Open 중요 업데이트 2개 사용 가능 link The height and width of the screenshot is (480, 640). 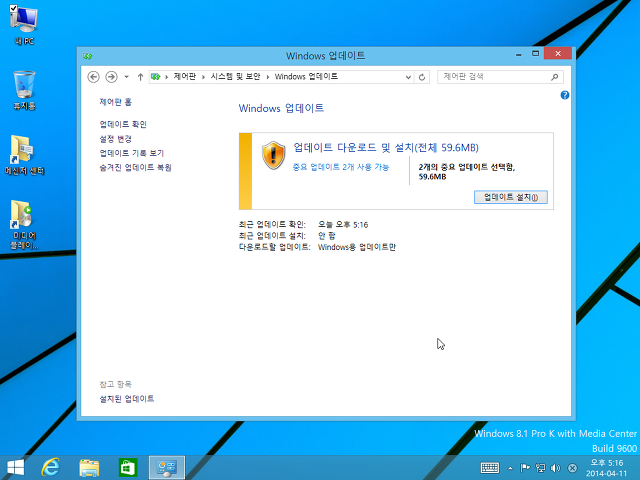pyautogui.click(x=341, y=167)
